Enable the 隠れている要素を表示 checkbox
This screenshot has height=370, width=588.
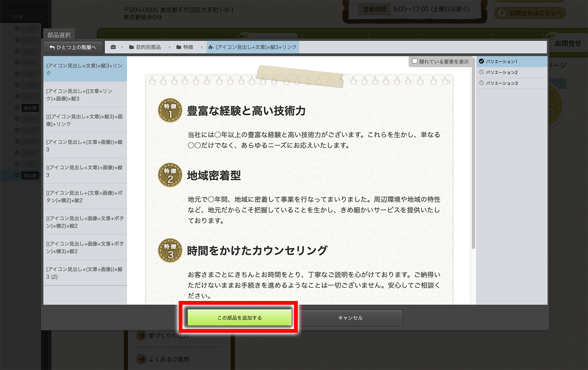415,61
